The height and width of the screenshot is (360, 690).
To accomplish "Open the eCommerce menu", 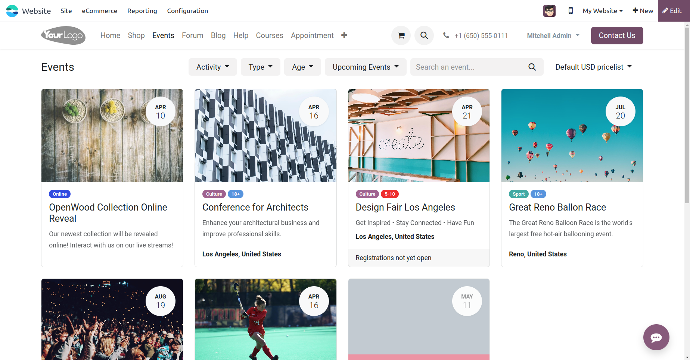I will [99, 11].
